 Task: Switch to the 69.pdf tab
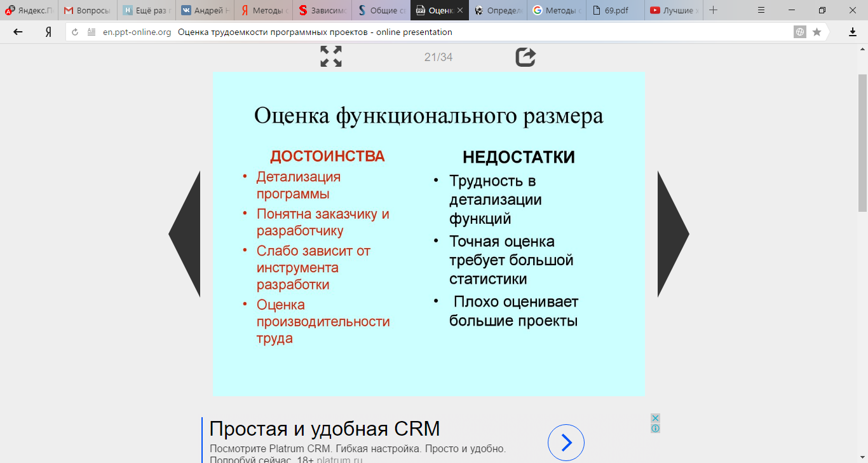[x=614, y=10]
